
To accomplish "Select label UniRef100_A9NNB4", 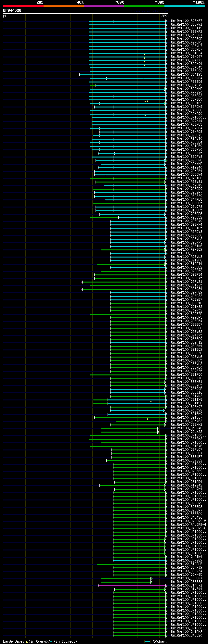I will 187,78.
